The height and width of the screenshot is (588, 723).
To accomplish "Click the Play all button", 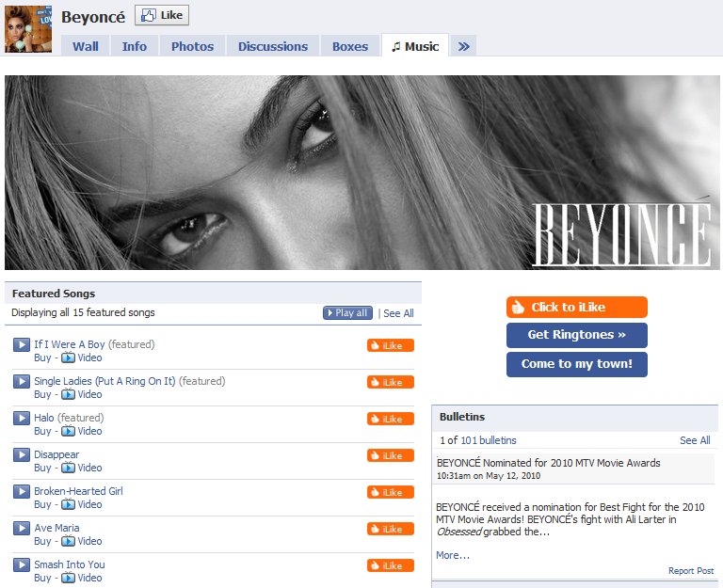I will coord(347,313).
